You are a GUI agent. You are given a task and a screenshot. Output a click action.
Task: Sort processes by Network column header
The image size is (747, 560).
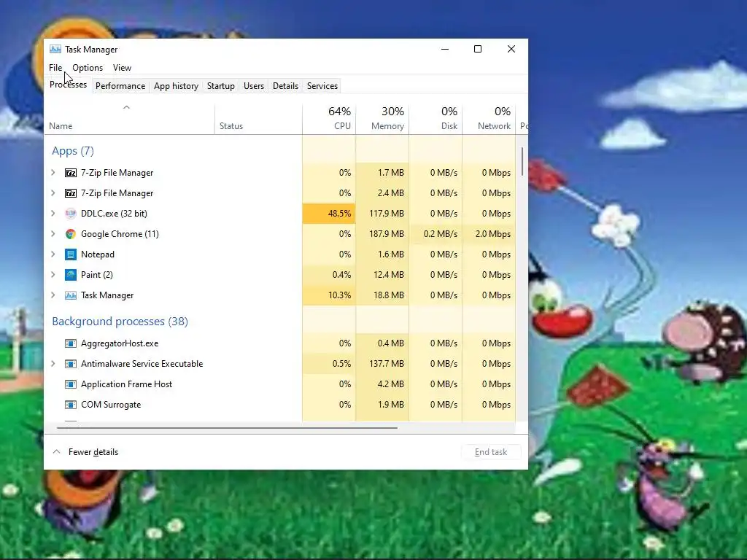(489, 119)
